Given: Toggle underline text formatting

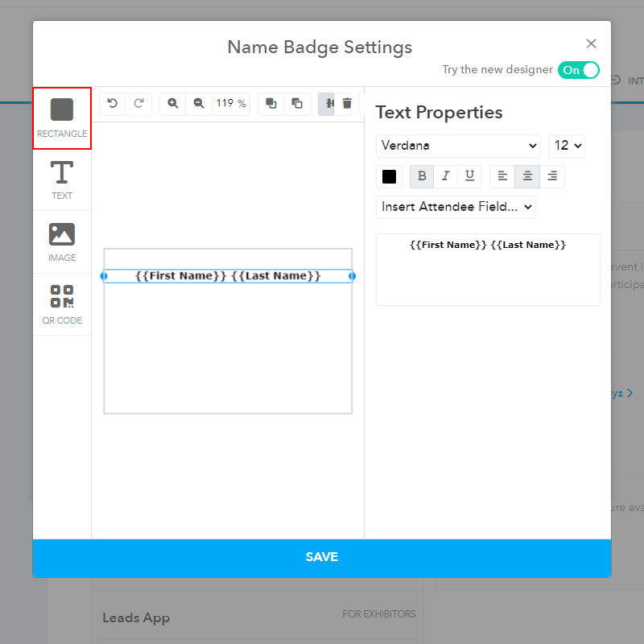Looking at the screenshot, I should 470,176.
